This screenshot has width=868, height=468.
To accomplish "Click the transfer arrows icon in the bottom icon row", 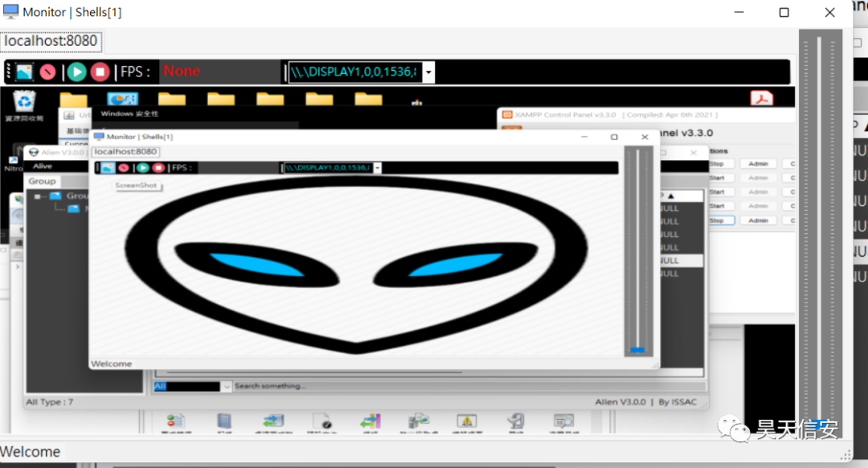I will point(273,421).
